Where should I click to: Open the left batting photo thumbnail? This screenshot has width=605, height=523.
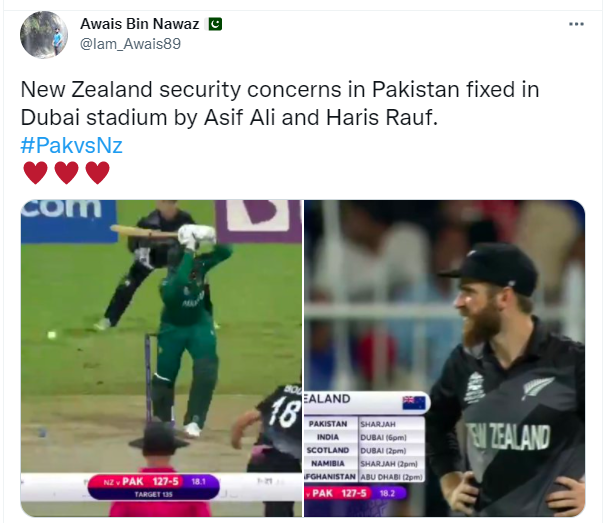161,358
